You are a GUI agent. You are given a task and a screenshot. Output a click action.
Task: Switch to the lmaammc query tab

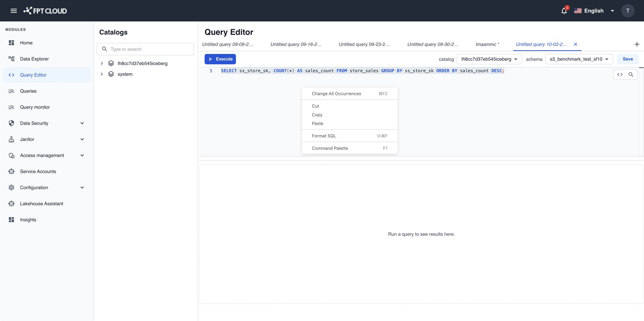click(x=487, y=44)
